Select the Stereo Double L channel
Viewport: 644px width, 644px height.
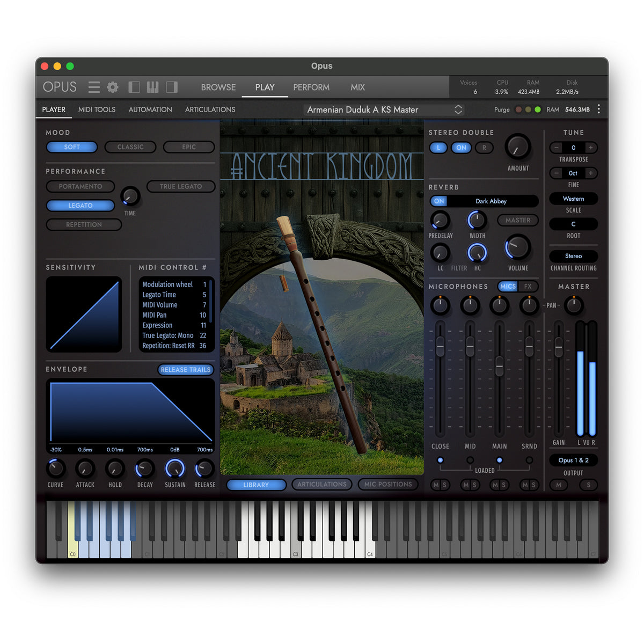click(x=438, y=148)
